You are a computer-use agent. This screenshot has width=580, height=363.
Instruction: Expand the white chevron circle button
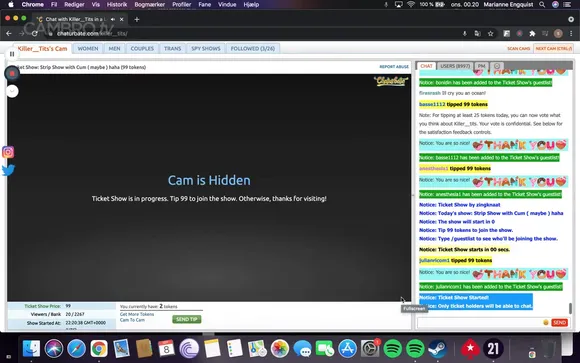coord(12,91)
